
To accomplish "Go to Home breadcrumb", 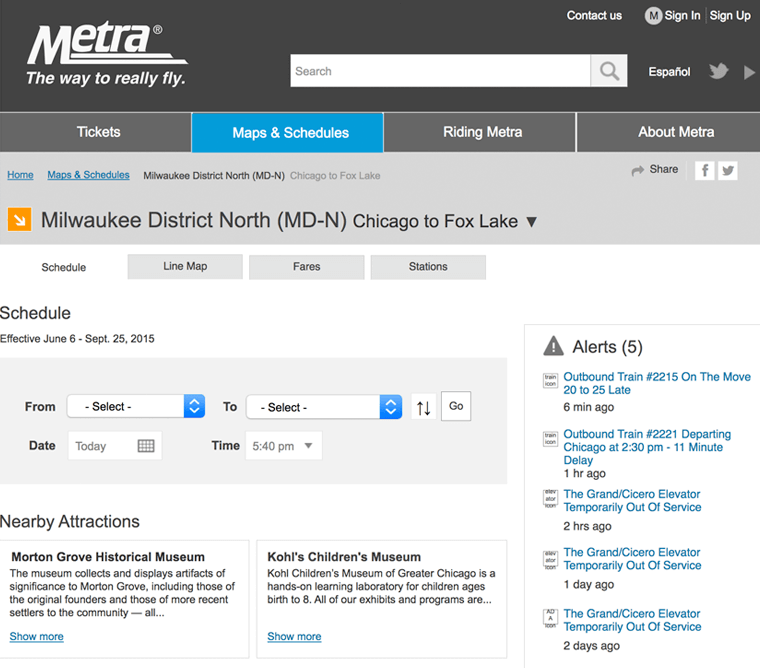I will click(x=20, y=175).
